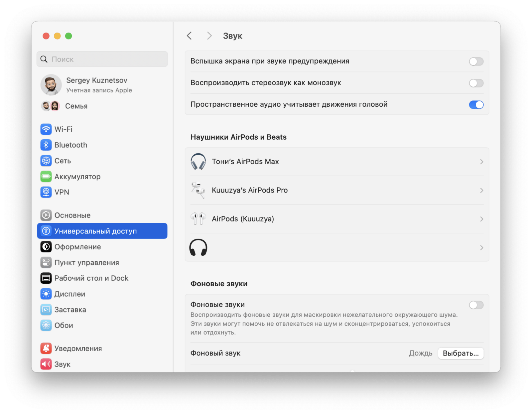Screen dimensions: 532x414
Task: Click the Фоновый звук label
Action: pyautogui.click(x=215, y=353)
